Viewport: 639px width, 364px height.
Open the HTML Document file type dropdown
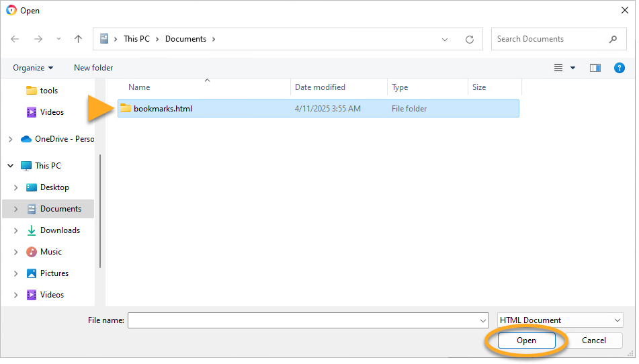pos(560,320)
